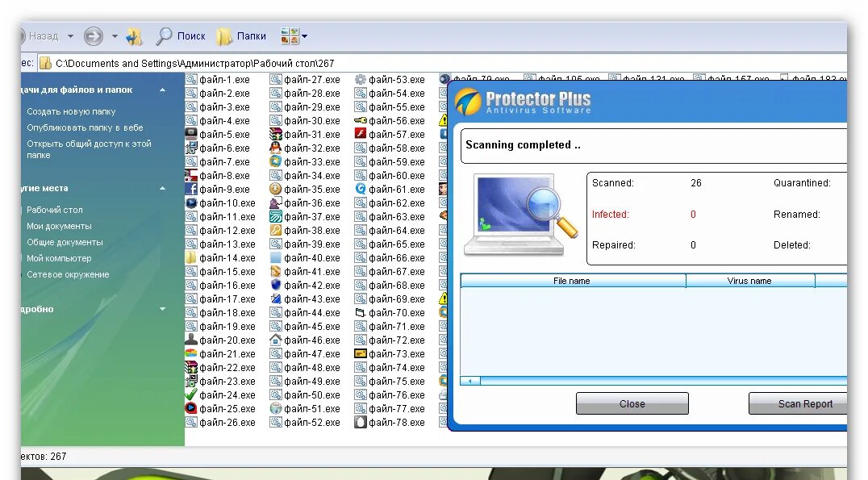Click the Protector Plus logo icon
This screenshot has height=480, width=868.
coord(469,102)
